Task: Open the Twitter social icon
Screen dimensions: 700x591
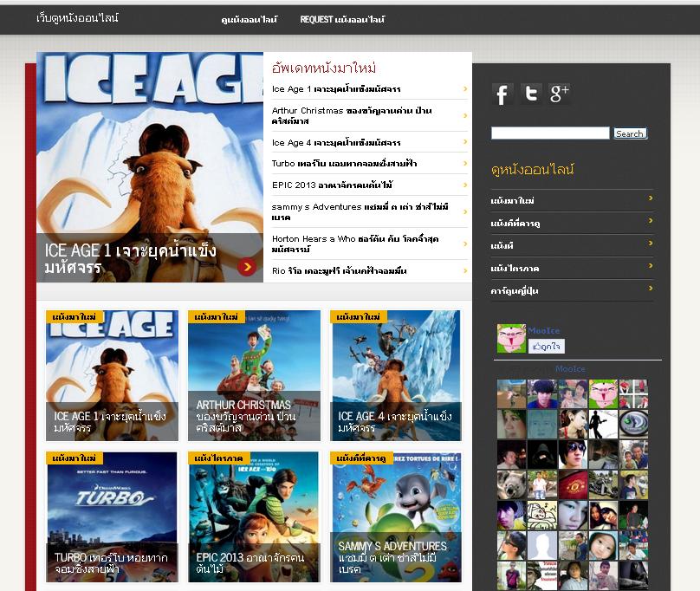Action: tap(531, 94)
